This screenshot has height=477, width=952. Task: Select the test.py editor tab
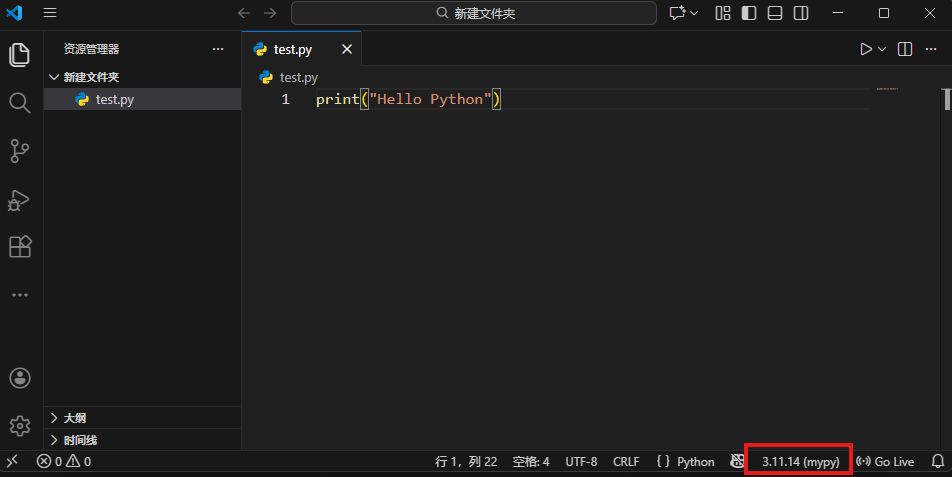pos(292,49)
